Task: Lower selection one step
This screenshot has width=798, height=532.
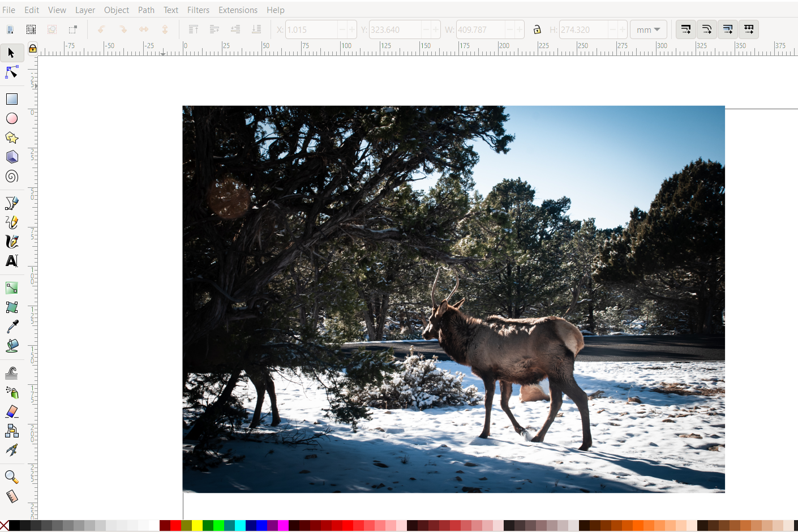Action: (235, 29)
